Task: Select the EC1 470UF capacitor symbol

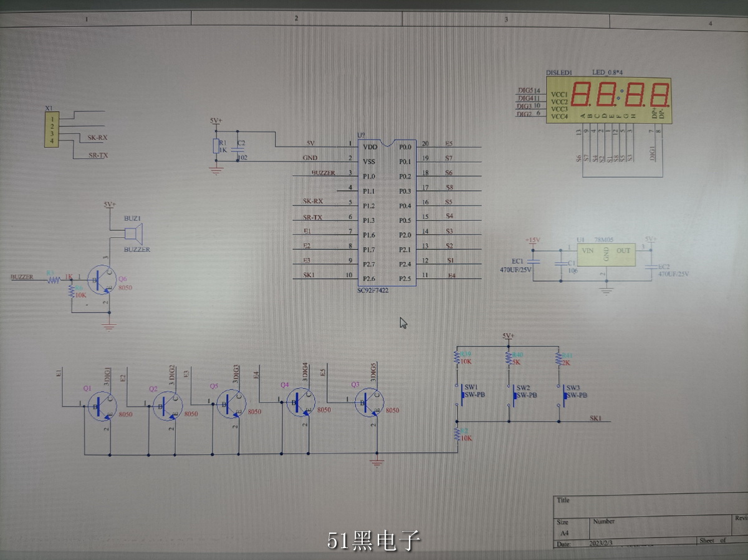Action: coord(534,261)
